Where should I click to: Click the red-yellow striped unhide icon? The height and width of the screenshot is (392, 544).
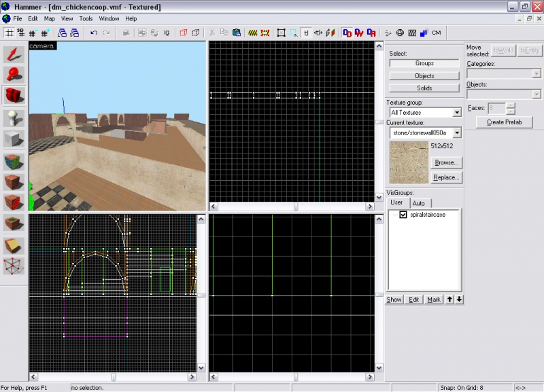click(x=265, y=33)
